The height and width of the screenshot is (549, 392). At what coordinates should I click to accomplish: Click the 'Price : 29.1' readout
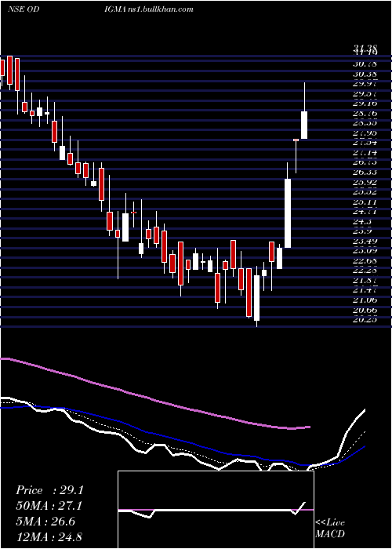pyautogui.click(x=49, y=490)
